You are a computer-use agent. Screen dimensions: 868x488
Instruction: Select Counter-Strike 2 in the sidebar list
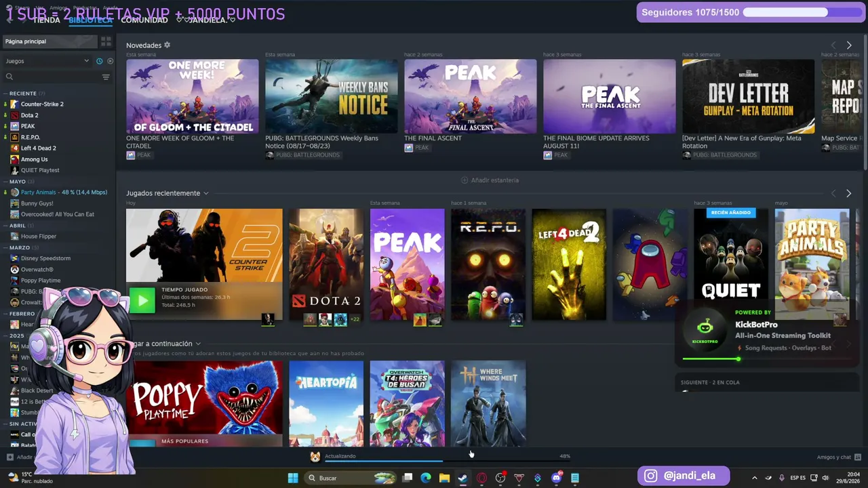point(42,104)
